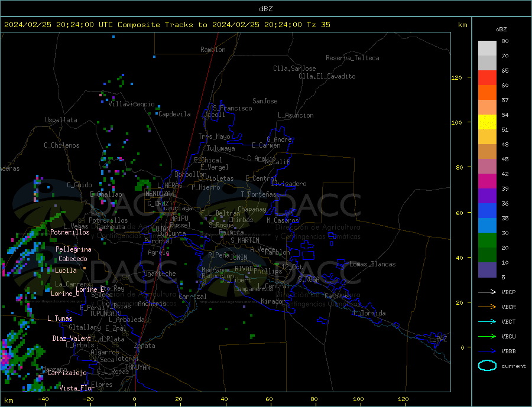Select the red swatch in the dBZ scale
This screenshot has width=532, height=407.
[x=487, y=77]
